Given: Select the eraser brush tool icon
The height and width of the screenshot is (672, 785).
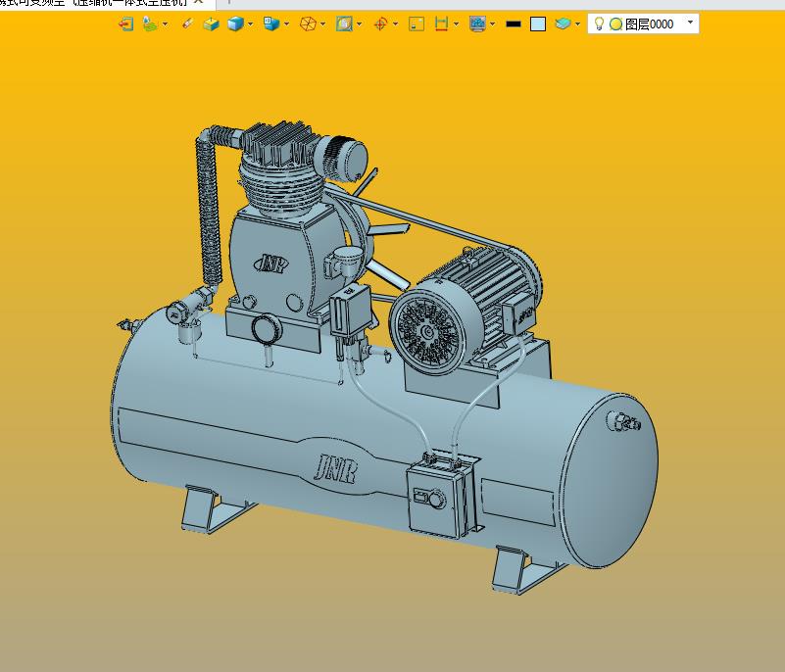Looking at the screenshot, I should pos(187,24).
